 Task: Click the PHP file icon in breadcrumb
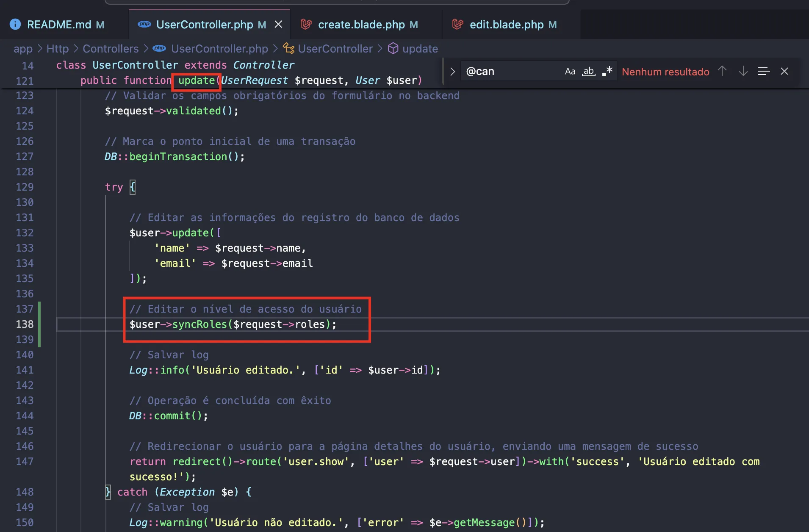coord(159,49)
